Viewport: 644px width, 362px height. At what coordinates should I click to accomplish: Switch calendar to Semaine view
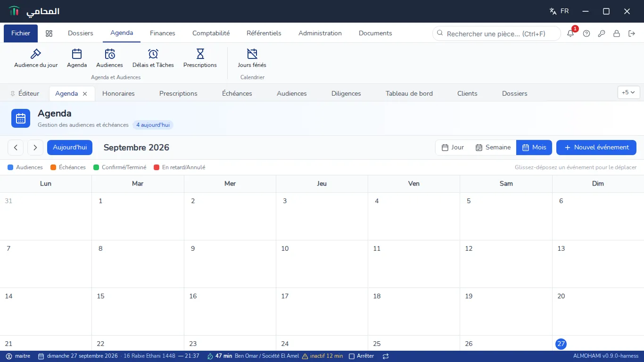click(x=493, y=148)
